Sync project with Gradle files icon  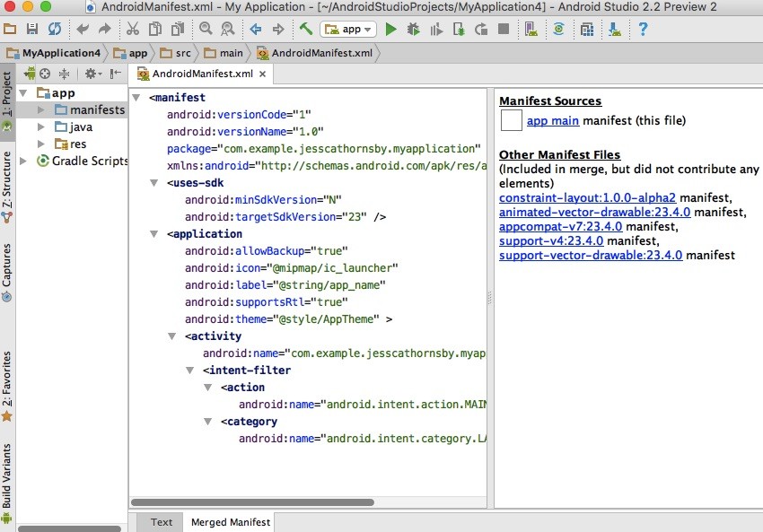click(558, 30)
